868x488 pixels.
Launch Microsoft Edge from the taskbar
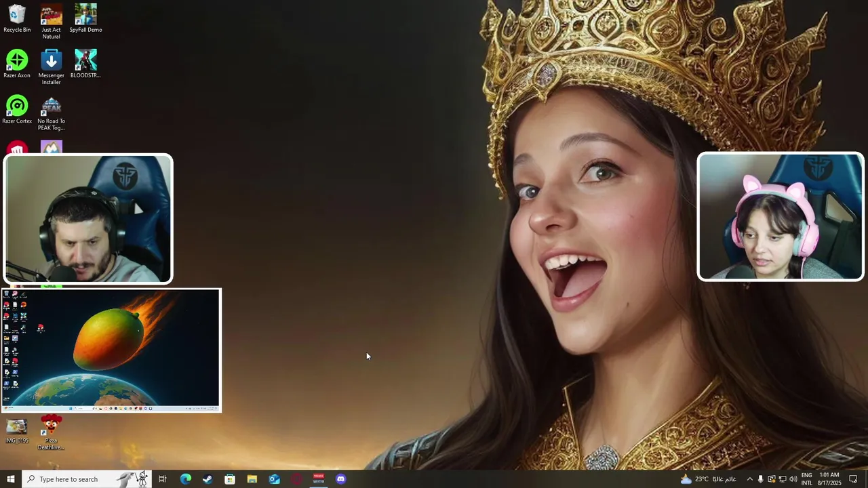click(185, 479)
